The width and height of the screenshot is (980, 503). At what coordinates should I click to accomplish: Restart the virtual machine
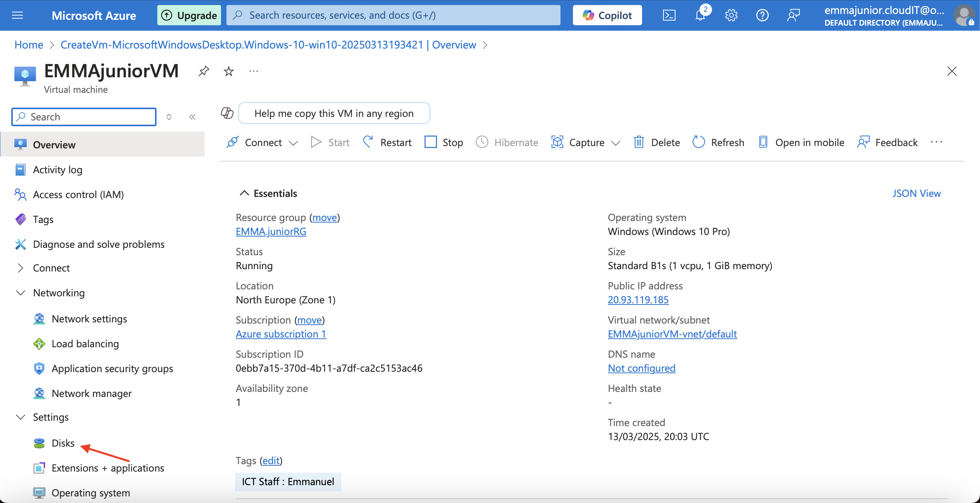387,142
